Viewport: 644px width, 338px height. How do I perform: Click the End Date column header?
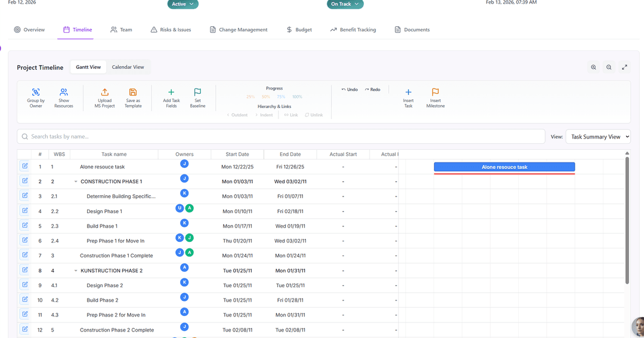[290, 154]
